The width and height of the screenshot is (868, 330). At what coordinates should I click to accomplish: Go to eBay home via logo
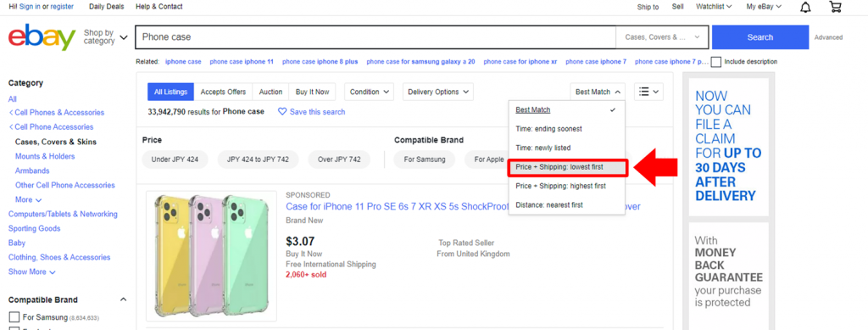(42, 37)
